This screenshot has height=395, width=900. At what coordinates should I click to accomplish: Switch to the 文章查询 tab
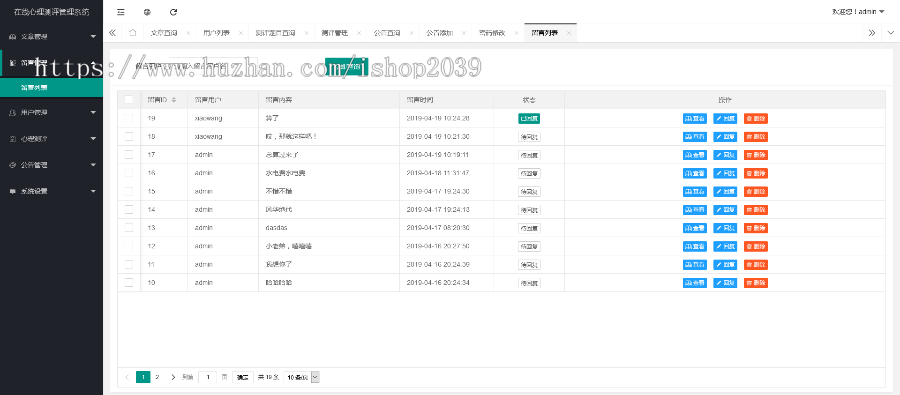coord(163,33)
